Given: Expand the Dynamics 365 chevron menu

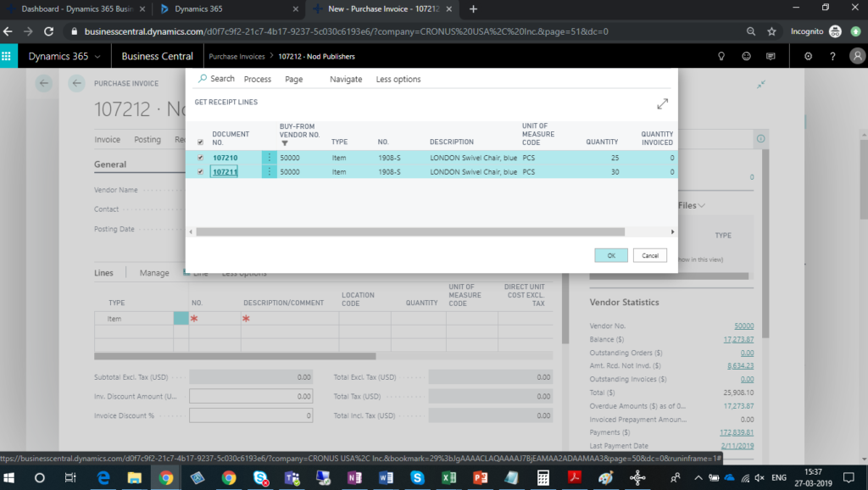Looking at the screenshot, I should (97, 57).
